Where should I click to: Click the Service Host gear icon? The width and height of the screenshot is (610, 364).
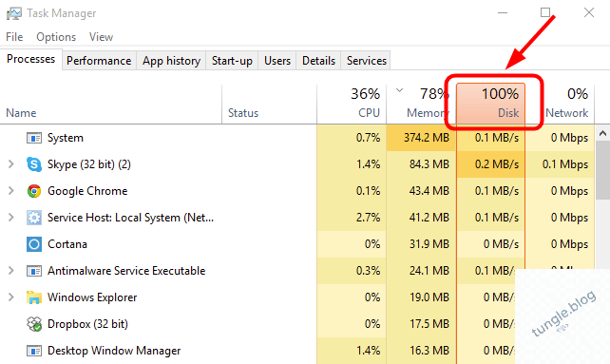click(x=34, y=218)
